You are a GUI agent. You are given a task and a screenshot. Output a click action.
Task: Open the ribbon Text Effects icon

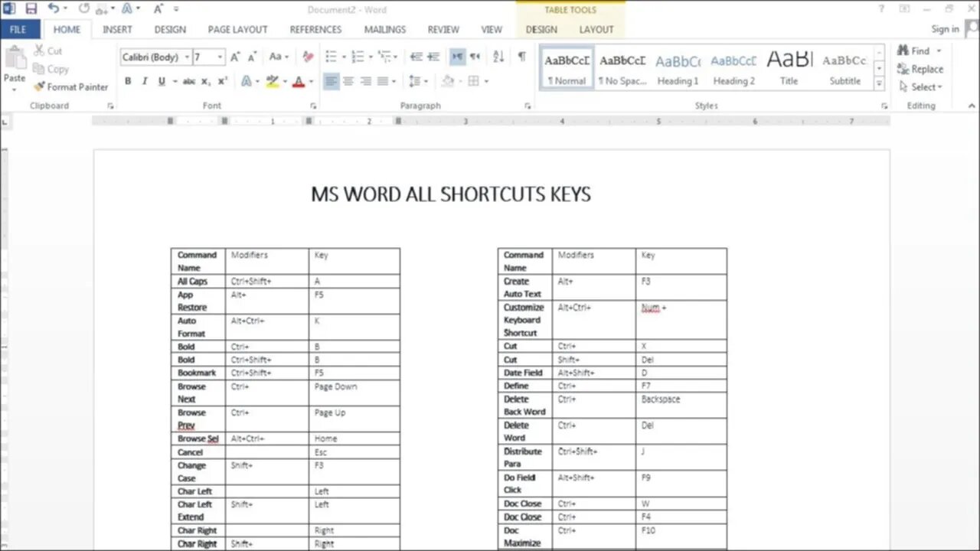click(x=247, y=81)
